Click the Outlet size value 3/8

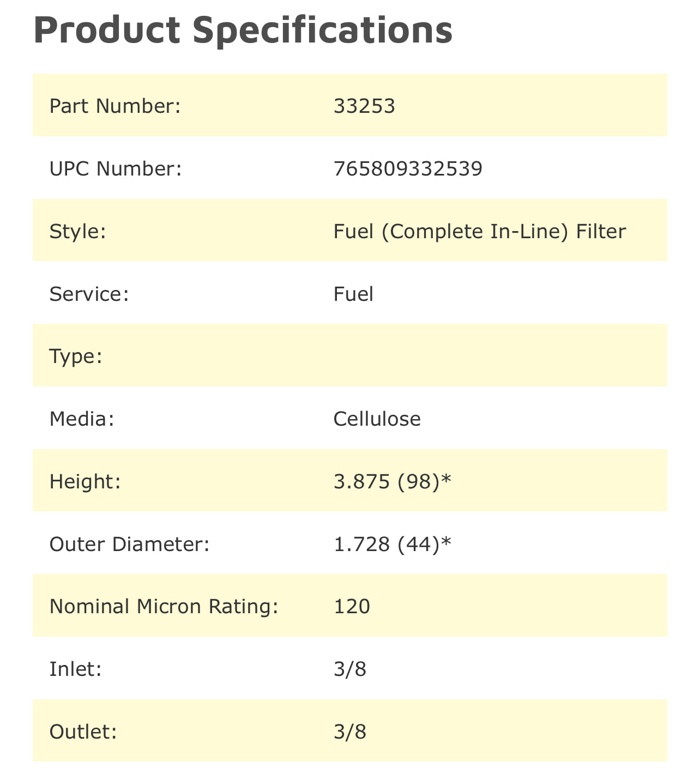350,731
